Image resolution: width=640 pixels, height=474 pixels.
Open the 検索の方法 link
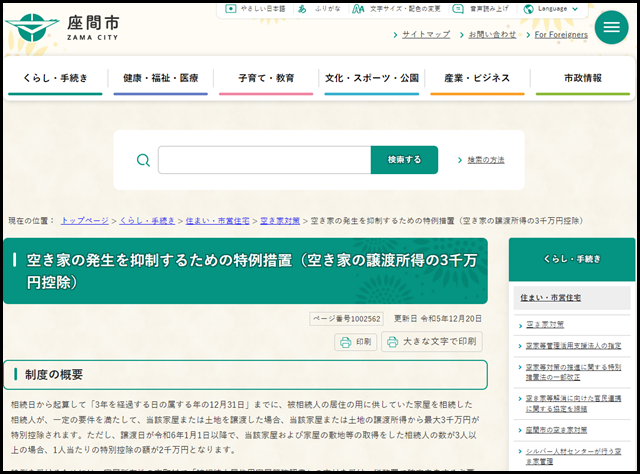486,160
